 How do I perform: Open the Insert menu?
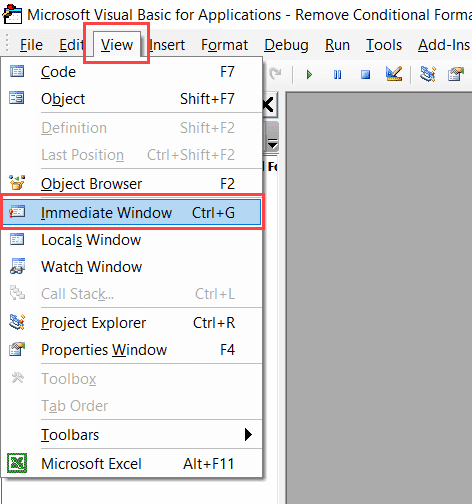click(167, 45)
